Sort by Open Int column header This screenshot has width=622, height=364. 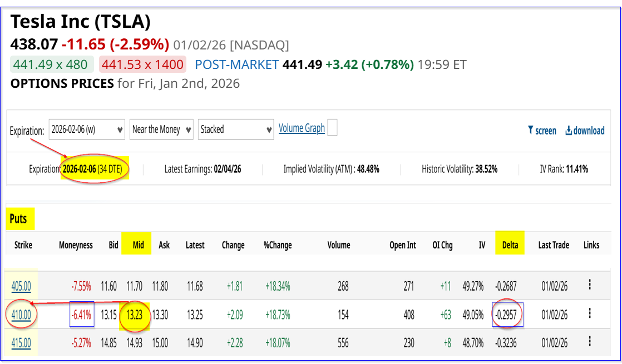pos(402,245)
